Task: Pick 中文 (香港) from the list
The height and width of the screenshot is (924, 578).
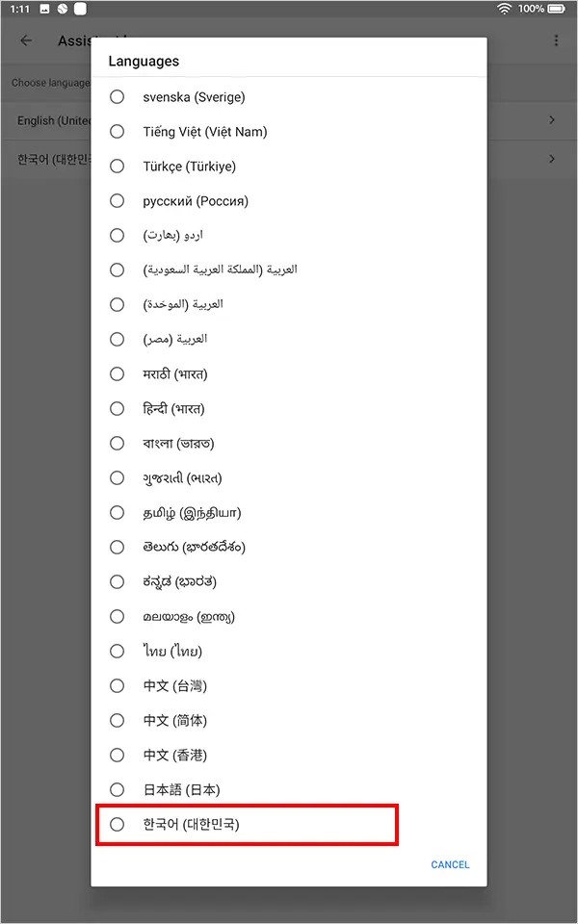Action: pos(118,755)
